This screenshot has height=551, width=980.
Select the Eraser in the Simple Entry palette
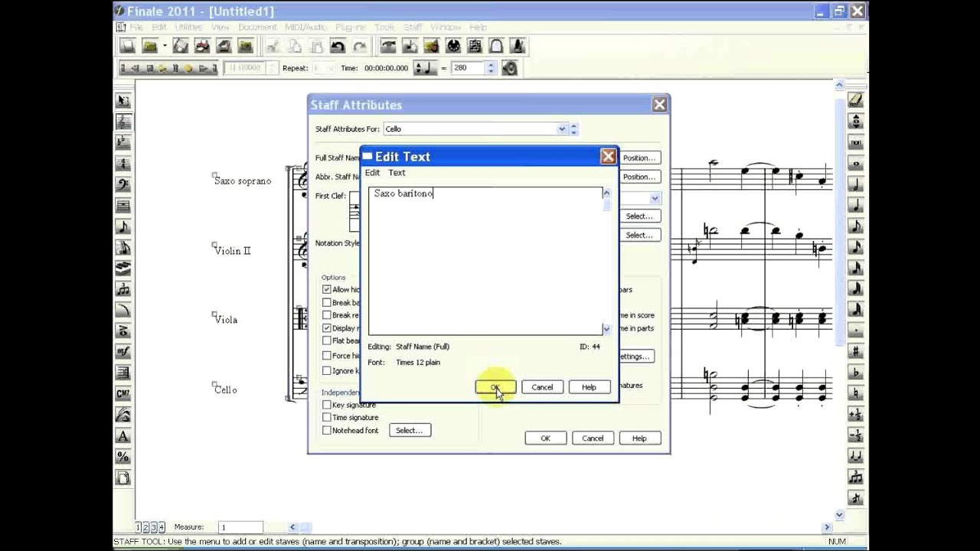[856, 100]
